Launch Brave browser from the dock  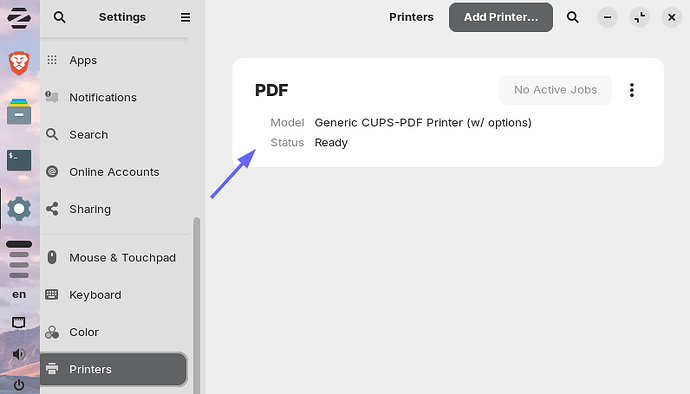pos(19,63)
